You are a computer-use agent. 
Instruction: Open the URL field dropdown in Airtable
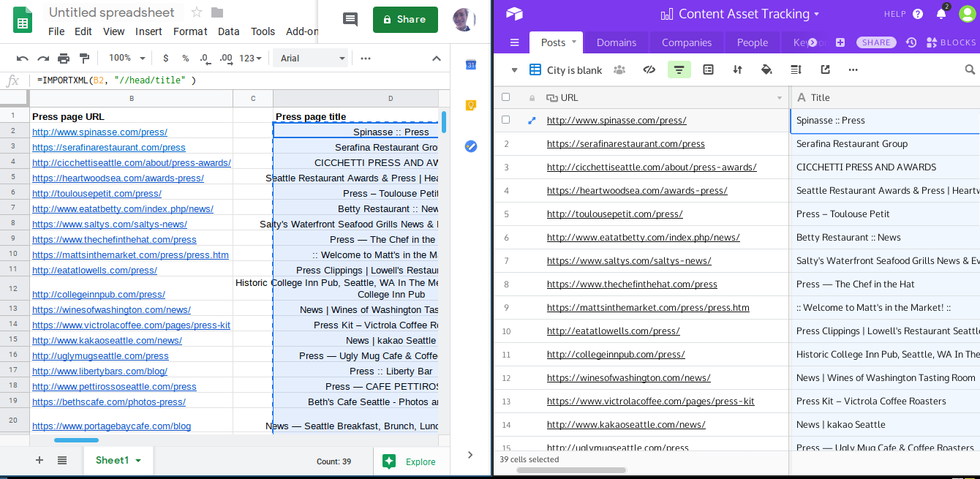(x=780, y=98)
